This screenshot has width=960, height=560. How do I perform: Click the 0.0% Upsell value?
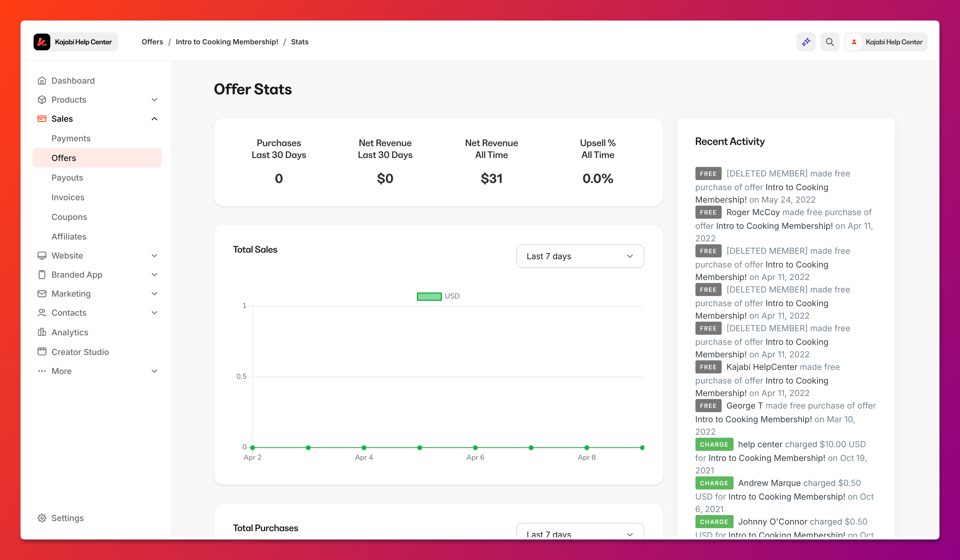point(597,178)
